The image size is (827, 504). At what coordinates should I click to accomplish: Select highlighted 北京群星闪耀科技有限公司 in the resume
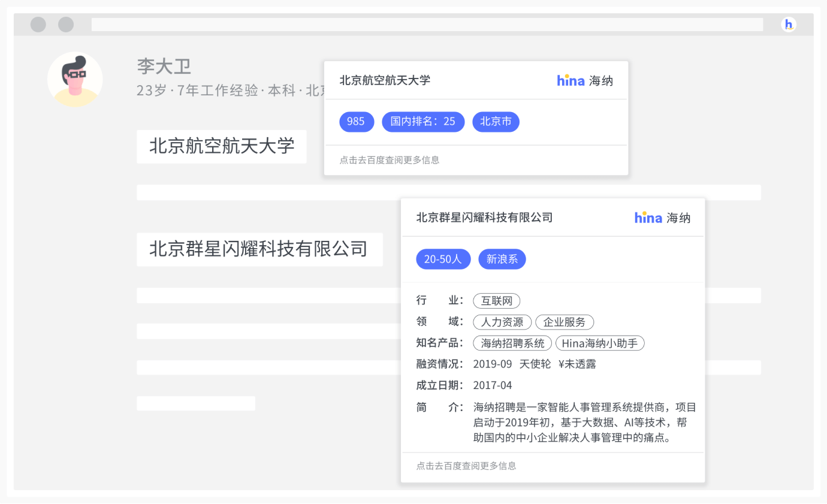pos(259,249)
